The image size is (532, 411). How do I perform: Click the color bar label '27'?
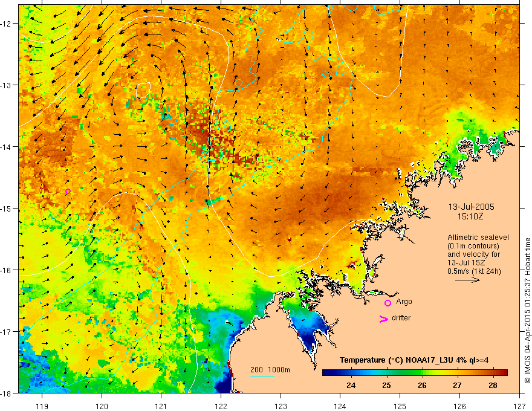click(x=458, y=386)
